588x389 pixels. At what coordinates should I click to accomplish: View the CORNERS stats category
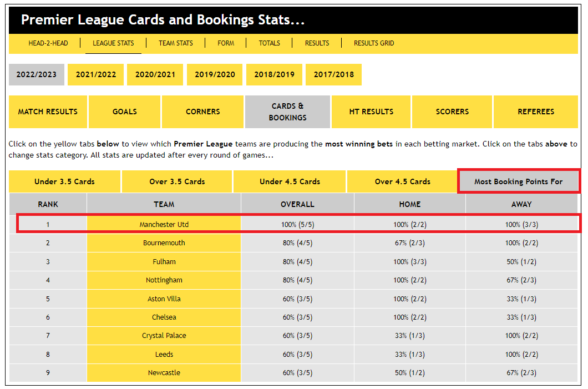(202, 111)
